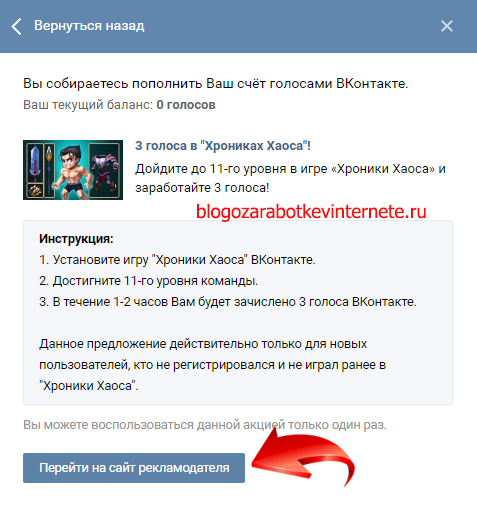The height and width of the screenshot is (507, 477).
Task: Open the "Хроники Хаоса" game thumbnail
Action: point(73,170)
